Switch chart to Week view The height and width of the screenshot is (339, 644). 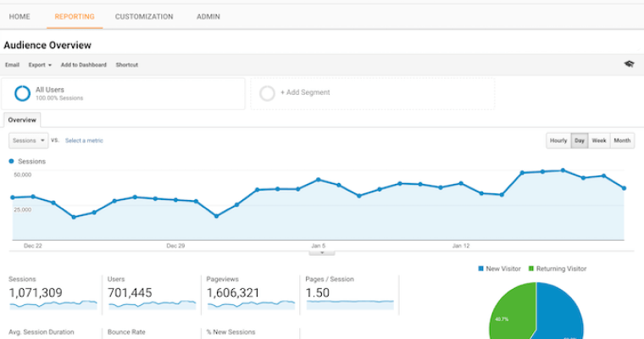[x=599, y=141]
